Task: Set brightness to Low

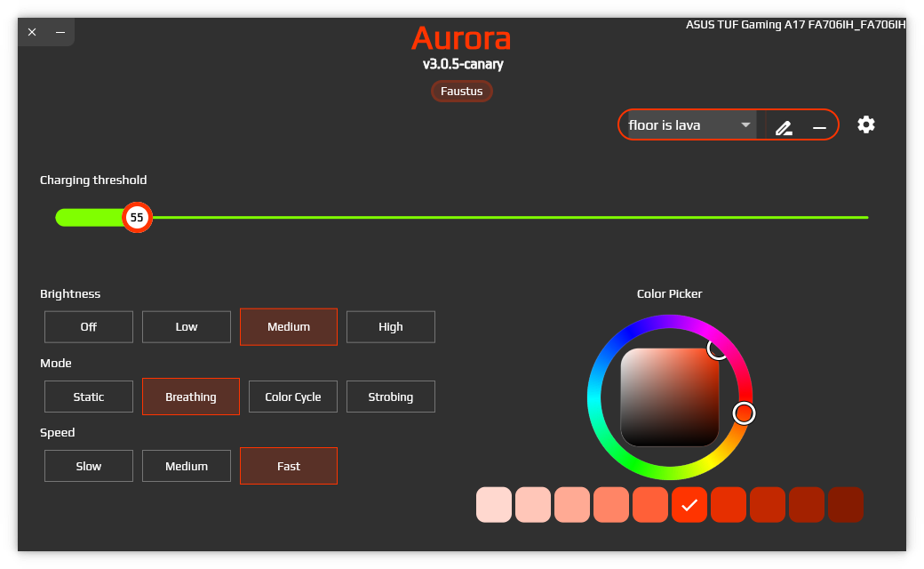Action: (187, 326)
